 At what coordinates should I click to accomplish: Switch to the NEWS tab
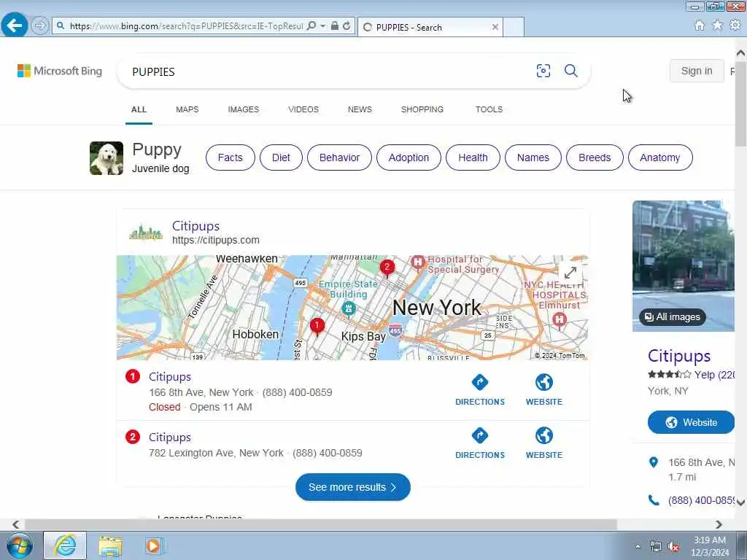(x=360, y=109)
